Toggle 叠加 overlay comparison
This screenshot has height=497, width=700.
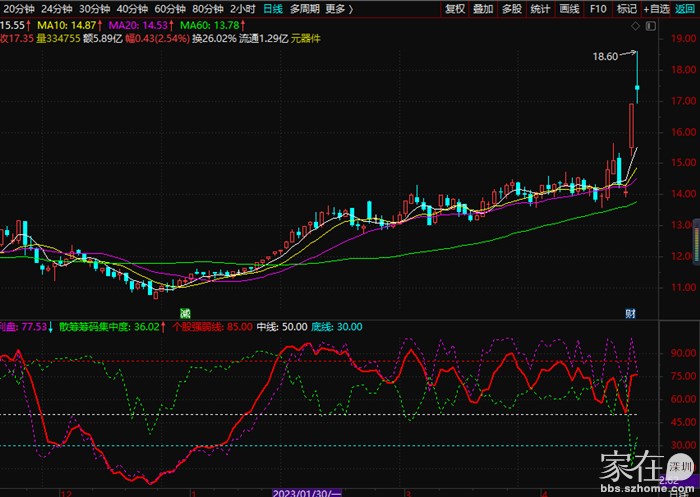(x=483, y=9)
